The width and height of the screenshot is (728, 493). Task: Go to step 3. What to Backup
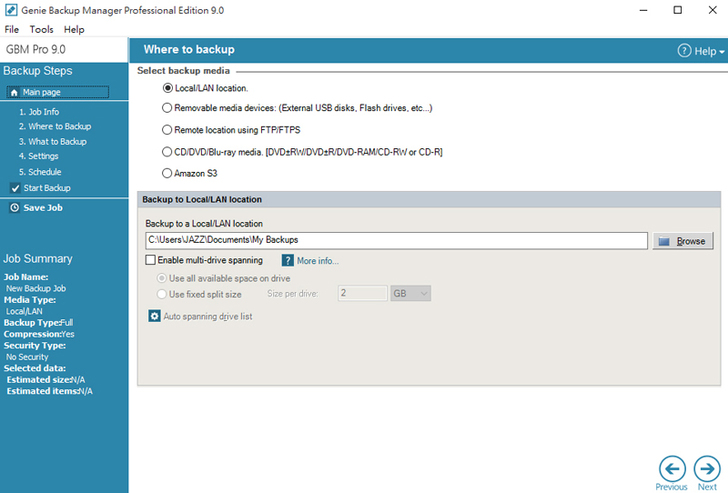[52, 142]
